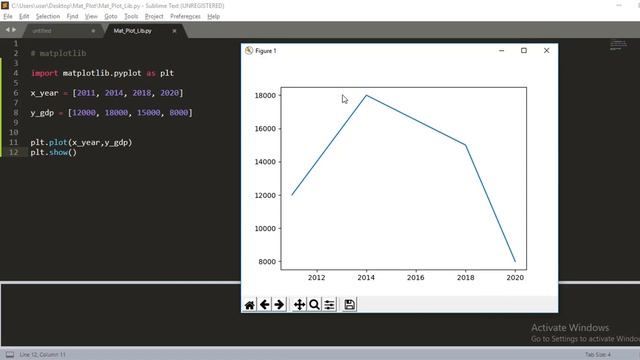
Task: Open the View menu
Action: (91, 16)
